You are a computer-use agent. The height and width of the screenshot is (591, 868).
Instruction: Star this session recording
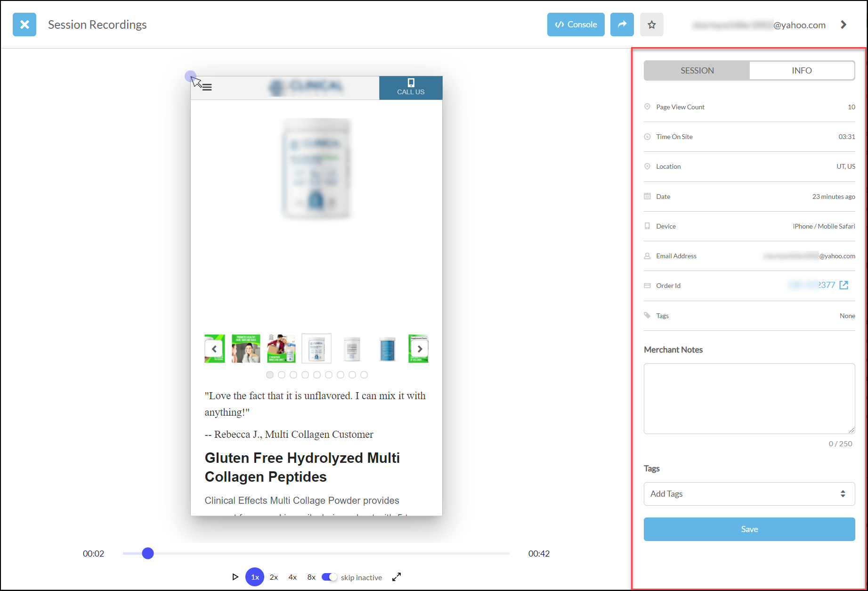tap(651, 25)
